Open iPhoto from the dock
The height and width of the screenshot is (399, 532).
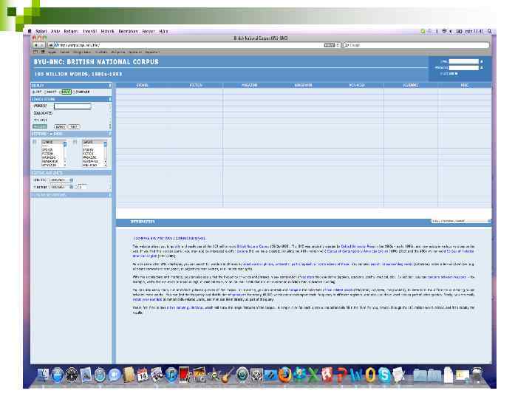(x=199, y=375)
